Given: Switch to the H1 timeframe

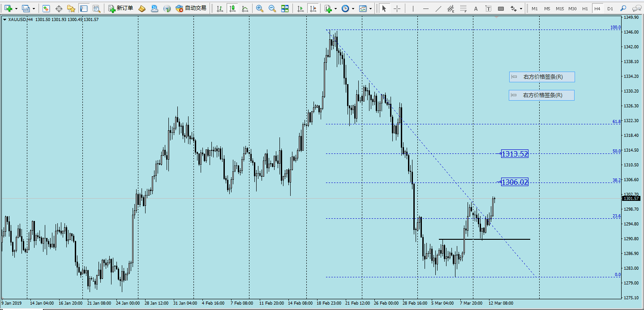Looking at the screenshot, I should [585, 8].
